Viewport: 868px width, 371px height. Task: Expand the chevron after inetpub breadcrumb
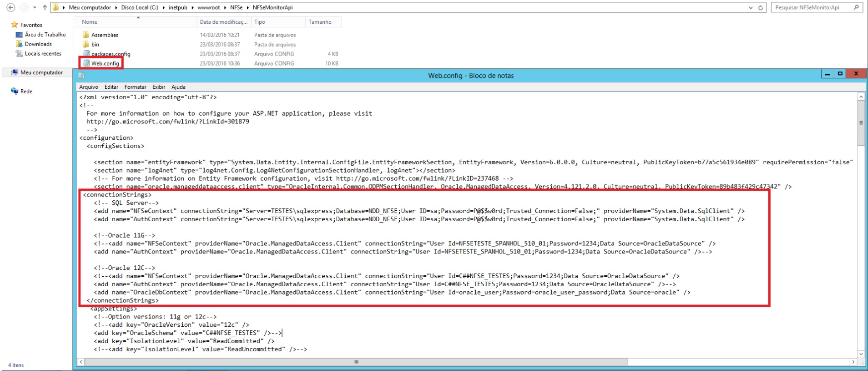click(192, 7)
